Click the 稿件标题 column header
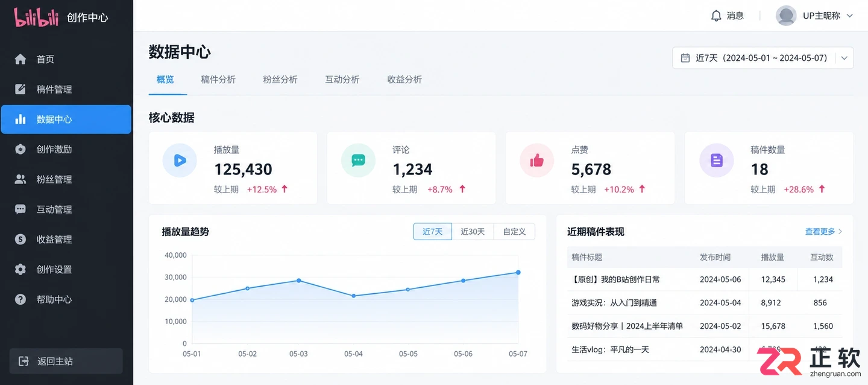 click(x=587, y=257)
